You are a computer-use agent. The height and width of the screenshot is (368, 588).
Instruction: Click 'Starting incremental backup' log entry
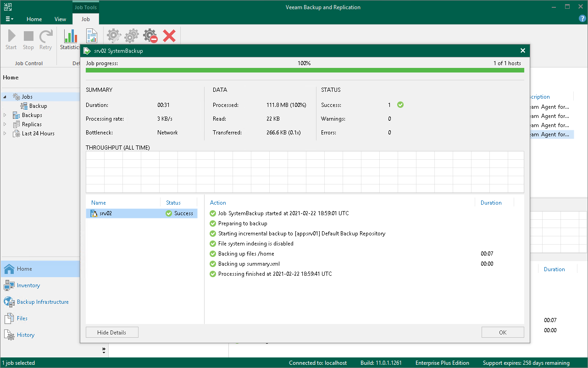302,234
